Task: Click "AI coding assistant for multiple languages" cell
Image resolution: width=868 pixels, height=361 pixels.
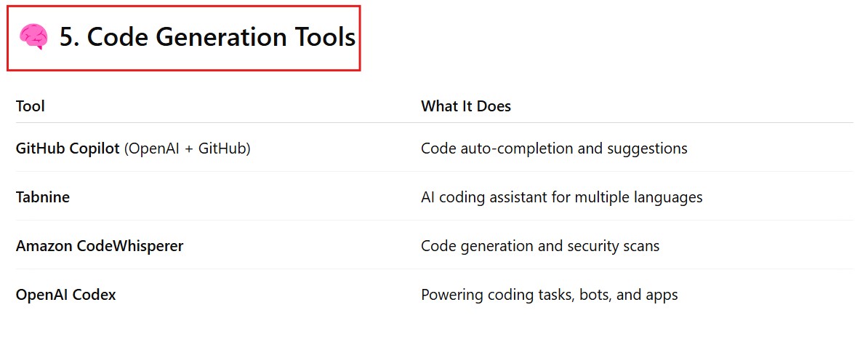Action: [x=561, y=197]
